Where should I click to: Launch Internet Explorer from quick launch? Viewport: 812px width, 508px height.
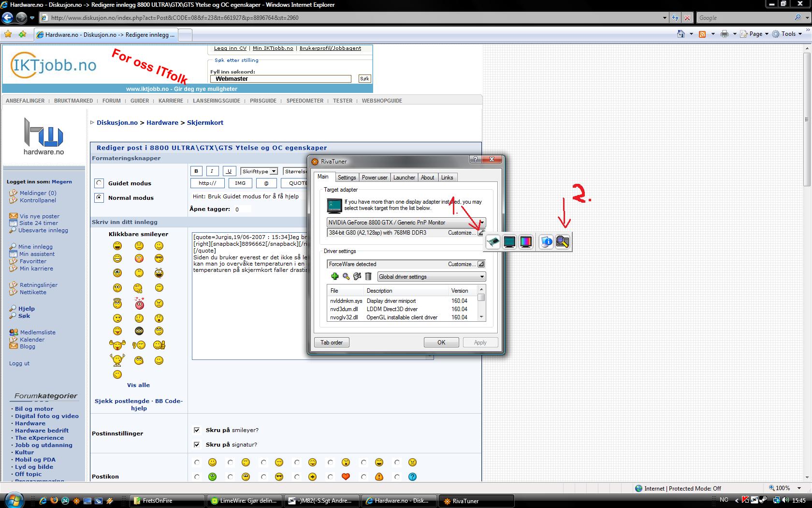(x=43, y=501)
